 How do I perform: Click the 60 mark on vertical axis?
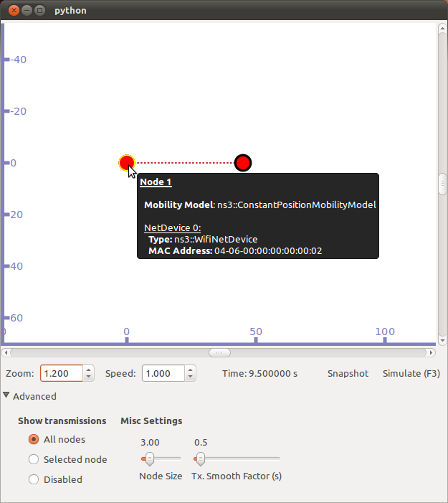pos(16,318)
